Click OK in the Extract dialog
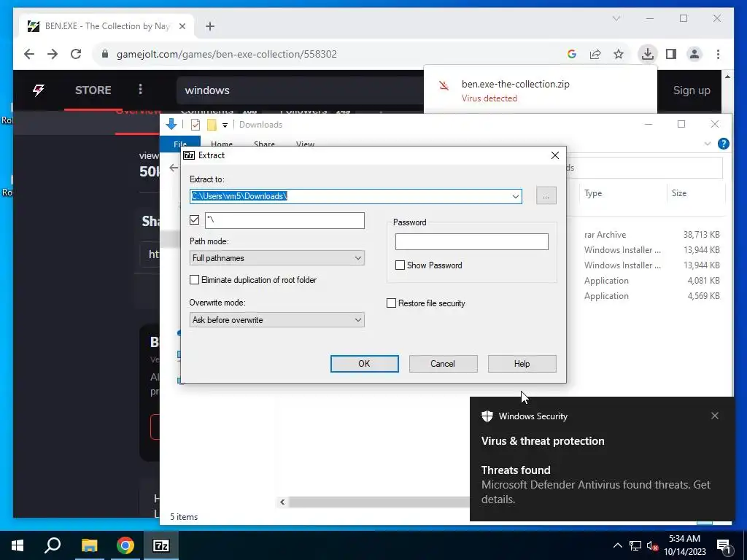This screenshot has width=747, height=560. tap(365, 364)
